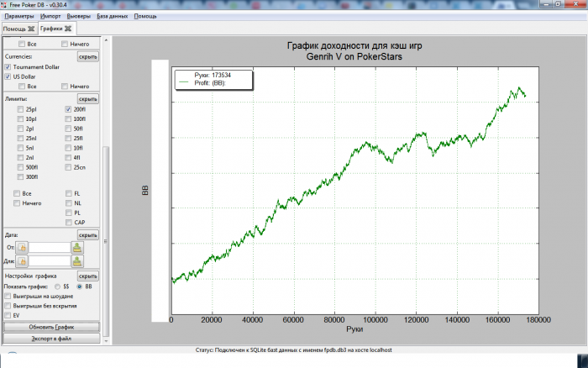Check the CAP game type checkbox

[69, 223]
